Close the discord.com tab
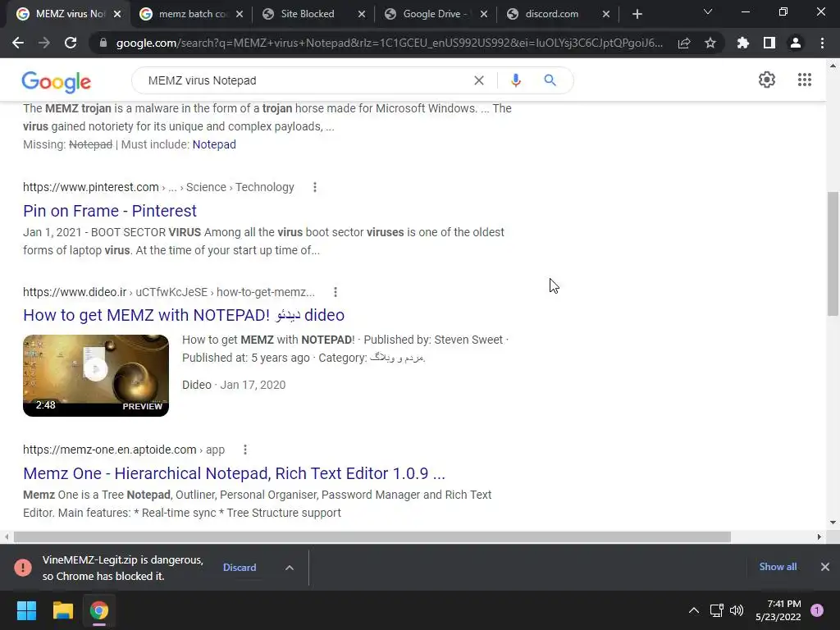The width and height of the screenshot is (840, 630). 606,14
